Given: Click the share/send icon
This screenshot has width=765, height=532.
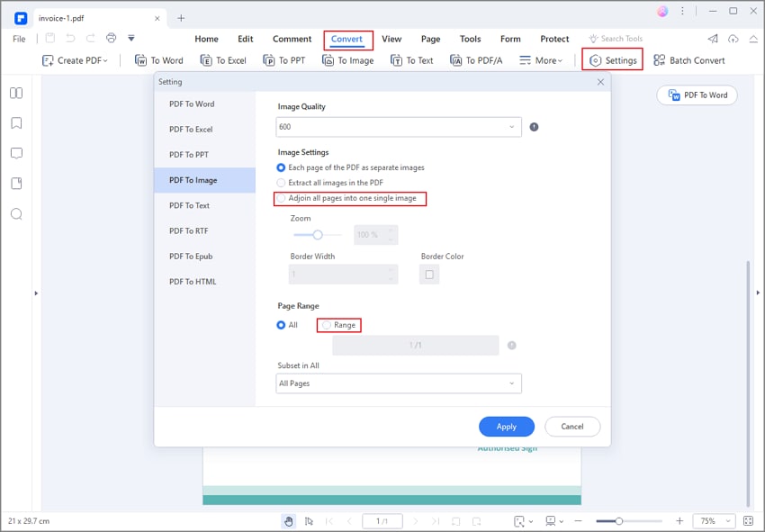Looking at the screenshot, I should tap(713, 39).
